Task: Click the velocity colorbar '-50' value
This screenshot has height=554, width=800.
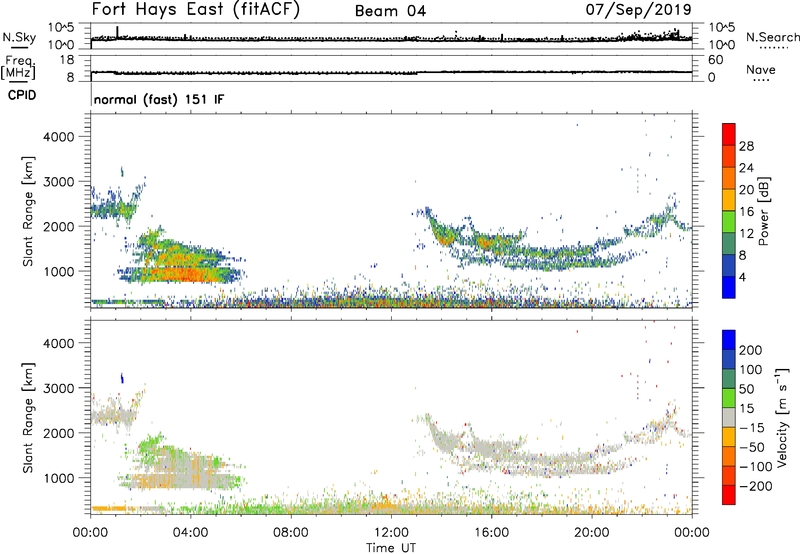Action: pyautogui.click(x=752, y=447)
